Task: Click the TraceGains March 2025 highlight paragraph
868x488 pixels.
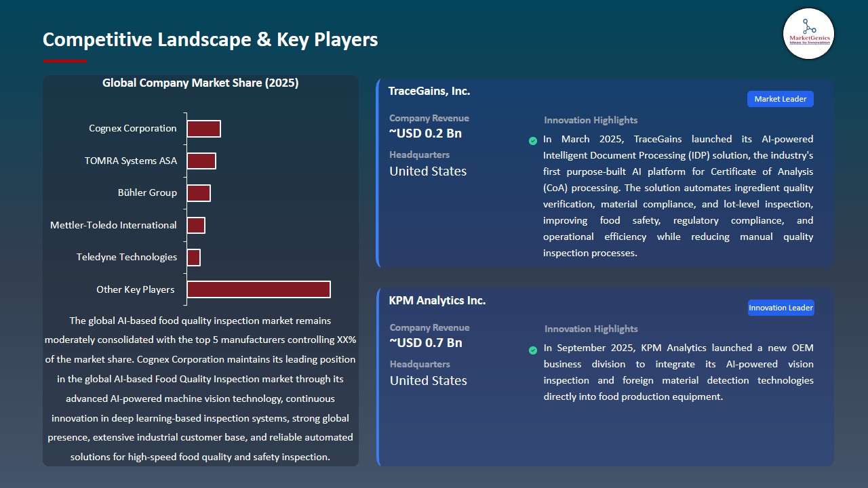Action: pyautogui.click(x=678, y=196)
